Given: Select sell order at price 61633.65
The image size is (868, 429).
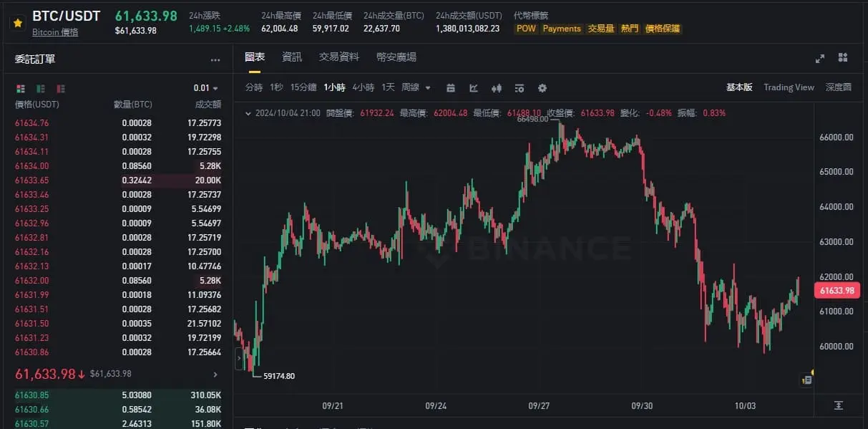Looking at the screenshot, I should (x=118, y=180).
